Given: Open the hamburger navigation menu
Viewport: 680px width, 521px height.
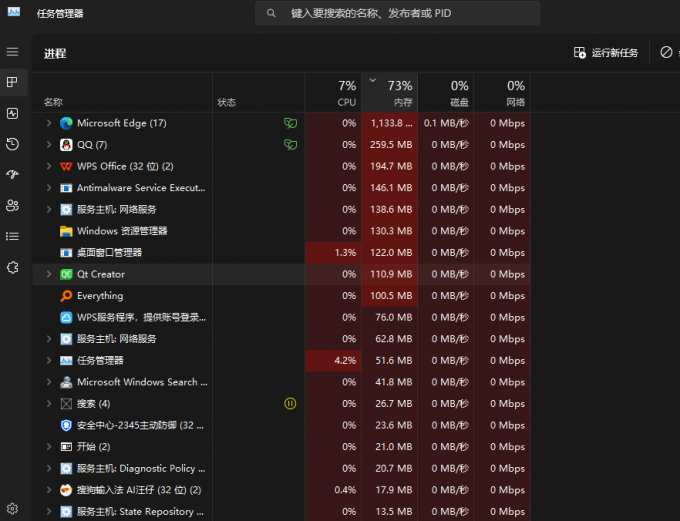Looking at the screenshot, I should (x=13, y=52).
